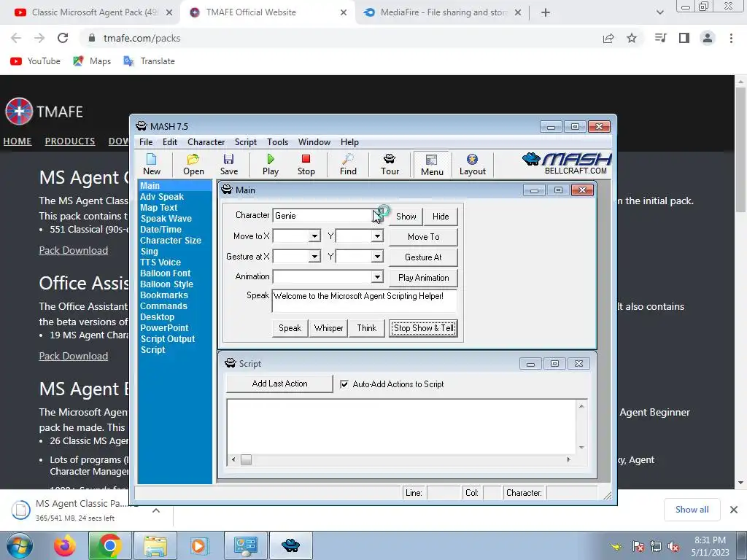
Task: Save the script using the Save icon
Action: click(228, 164)
